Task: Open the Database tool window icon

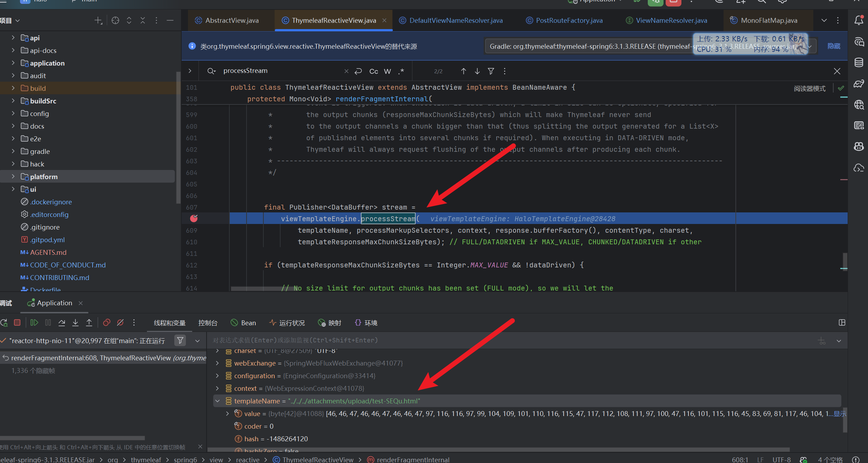Action: [859, 62]
